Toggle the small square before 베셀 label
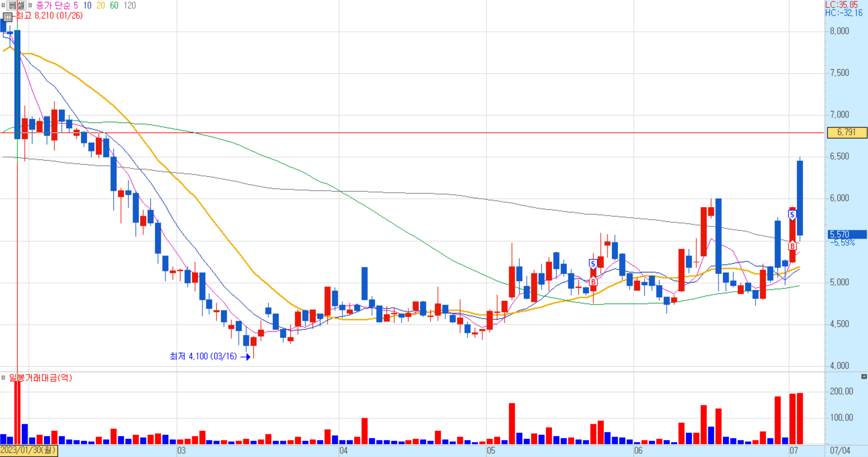This screenshot has width=868, height=457. [x=3, y=5]
